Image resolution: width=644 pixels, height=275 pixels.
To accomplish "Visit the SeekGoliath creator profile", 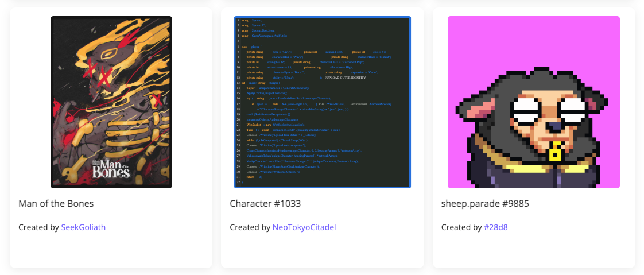I will point(83,227).
